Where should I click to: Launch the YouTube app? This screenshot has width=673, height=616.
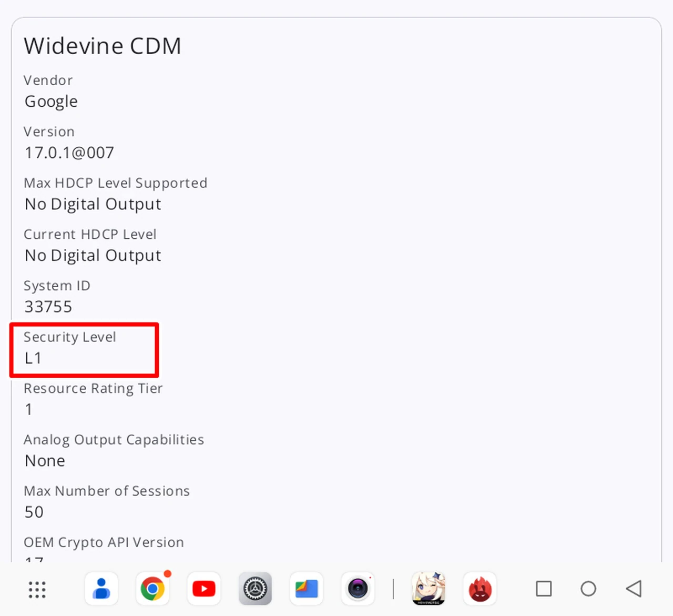[x=204, y=589]
